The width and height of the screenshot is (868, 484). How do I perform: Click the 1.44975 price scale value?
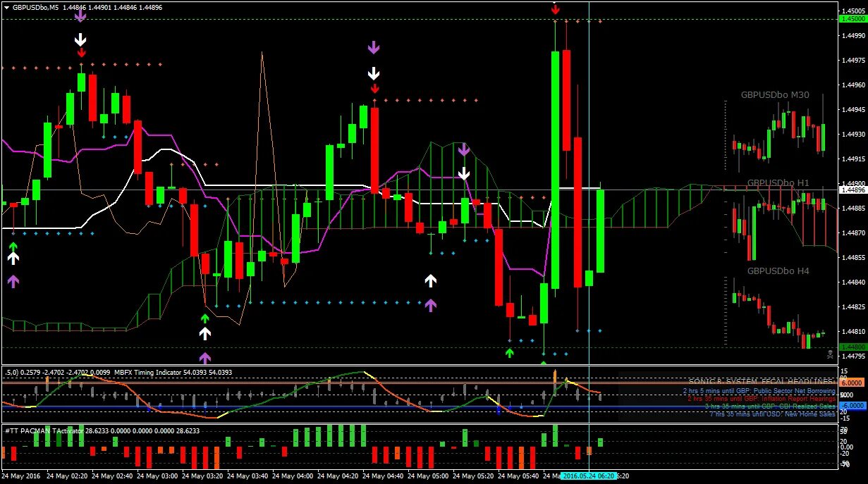tap(853, 60)
